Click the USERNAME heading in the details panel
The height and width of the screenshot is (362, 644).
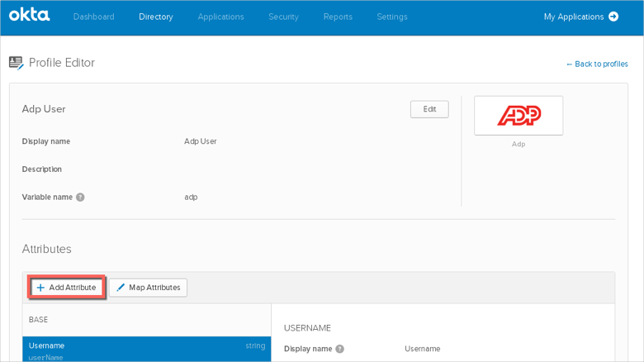tap(307, 328)
